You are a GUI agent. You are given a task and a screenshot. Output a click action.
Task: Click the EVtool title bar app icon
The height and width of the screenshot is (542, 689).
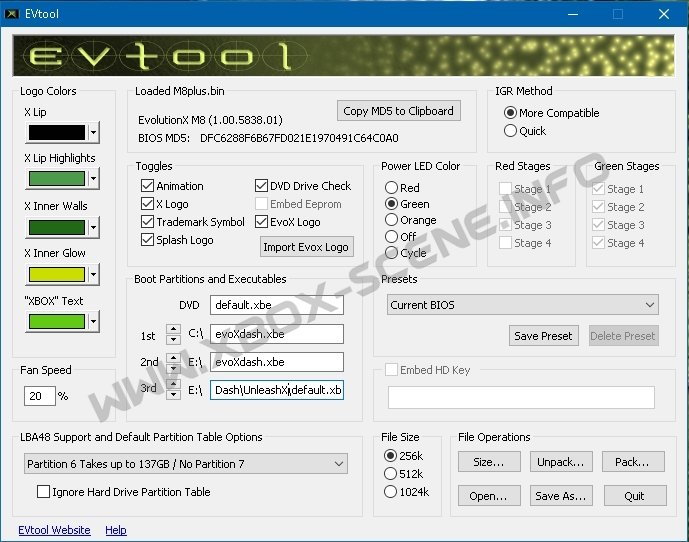coord(11,14)
